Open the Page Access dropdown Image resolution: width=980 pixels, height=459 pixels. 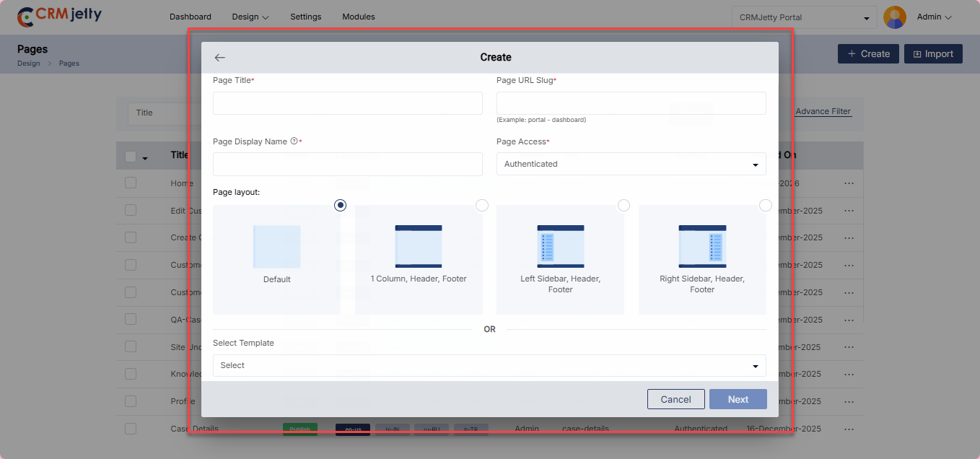point(631,164)
